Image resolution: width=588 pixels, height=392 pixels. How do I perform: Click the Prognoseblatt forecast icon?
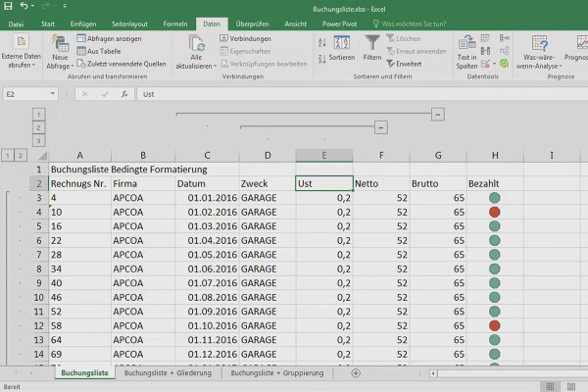pos(582,43)
